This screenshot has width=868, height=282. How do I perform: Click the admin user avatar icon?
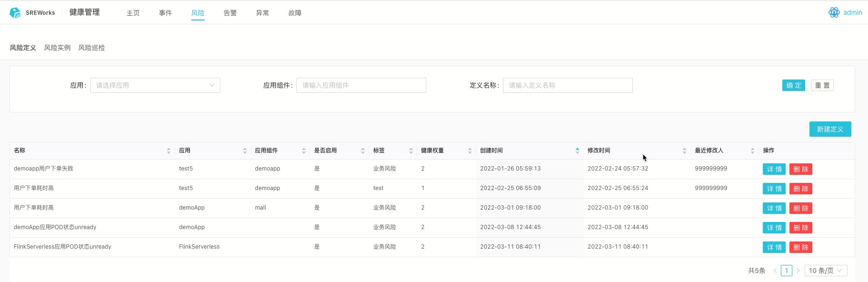click(x=834, y=13)
